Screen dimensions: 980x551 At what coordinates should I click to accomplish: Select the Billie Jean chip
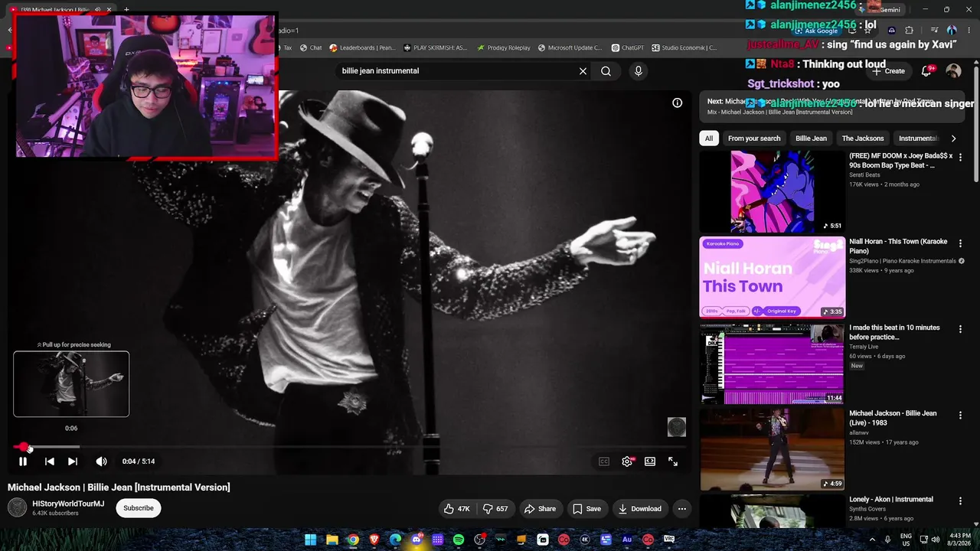[811, 139]
